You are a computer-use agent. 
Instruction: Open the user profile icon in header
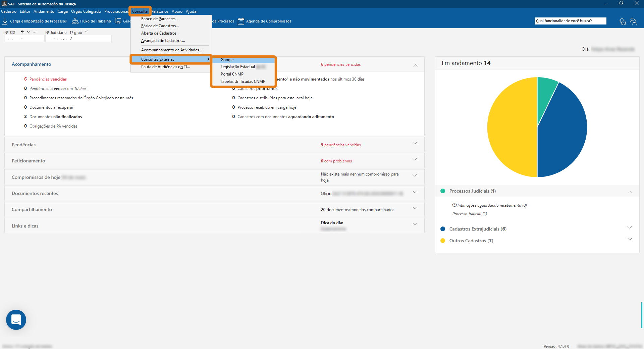pyautogui.click(x=633, y=21)
